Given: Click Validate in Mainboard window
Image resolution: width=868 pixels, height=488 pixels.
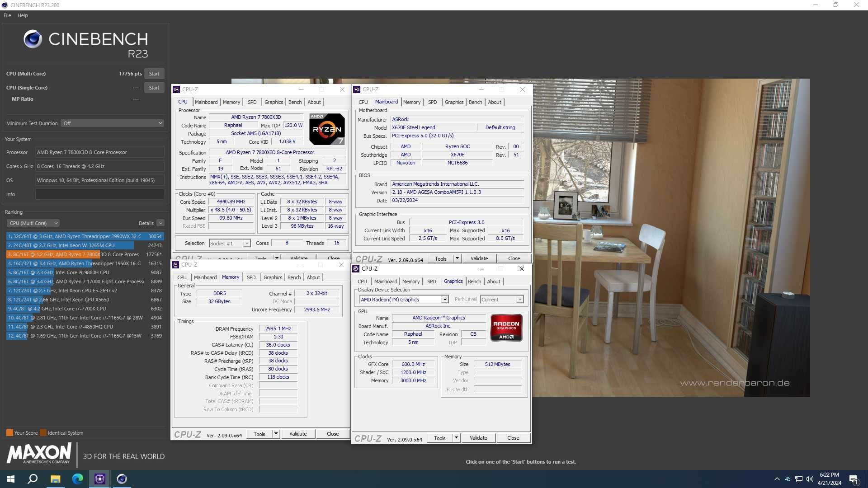Looking at the screenshot, I should (x=479, y=258).
